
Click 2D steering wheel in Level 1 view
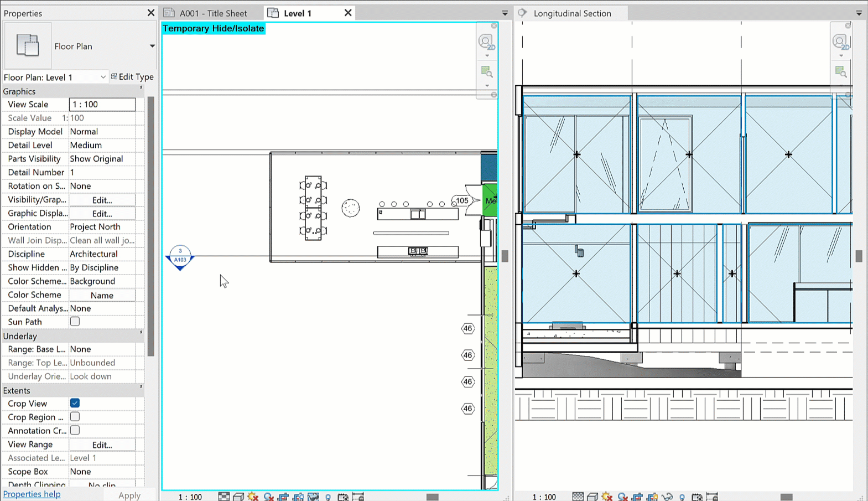(x=486, y=42)
